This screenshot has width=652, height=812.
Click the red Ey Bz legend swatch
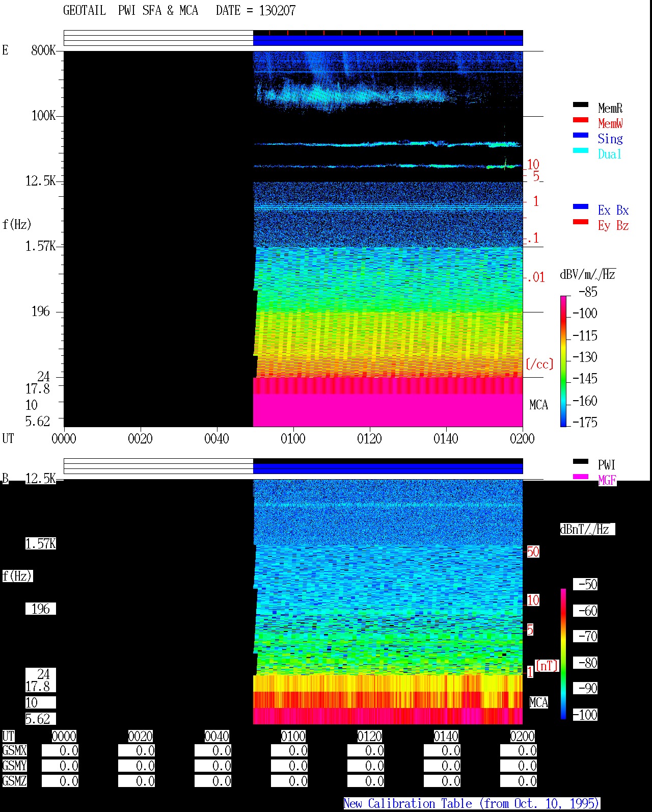[x=581, y=222]
